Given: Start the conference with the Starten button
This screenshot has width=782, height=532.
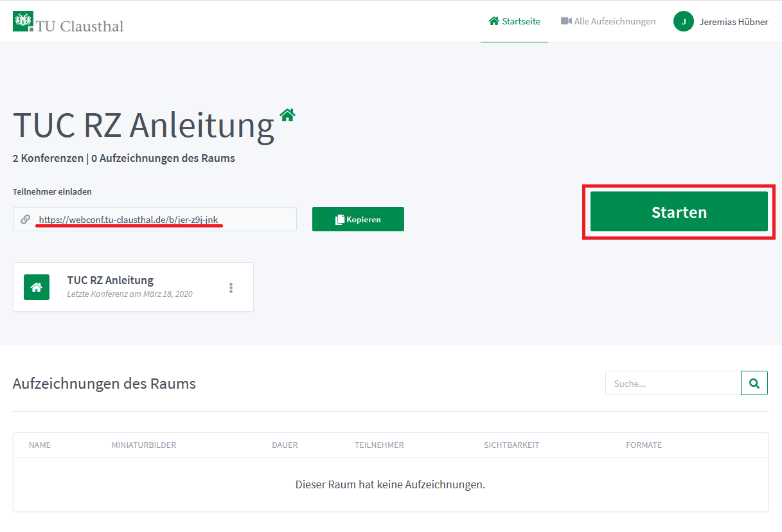Looking at the screenshot, I should click(x=679, y=212).
